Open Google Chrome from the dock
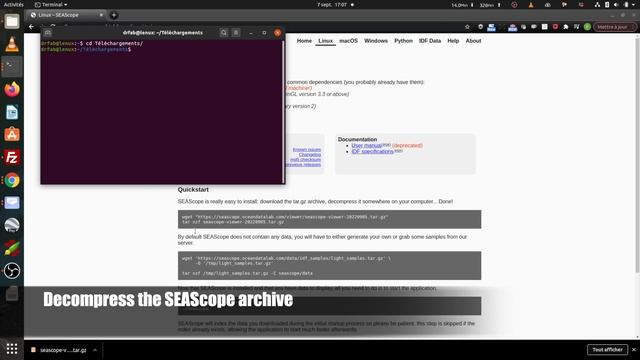 pyautogui.click(x=12, y=180)
